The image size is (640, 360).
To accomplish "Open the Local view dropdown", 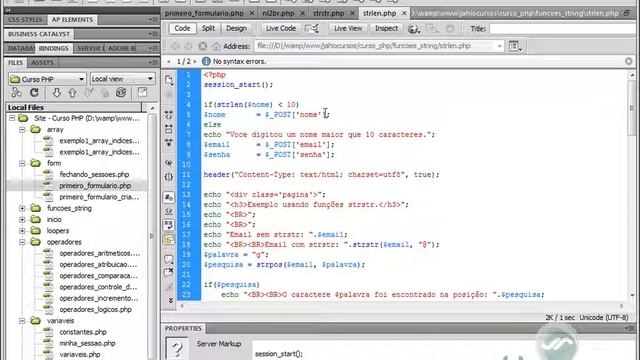I will pyautogui.click(x=122, y=79).
